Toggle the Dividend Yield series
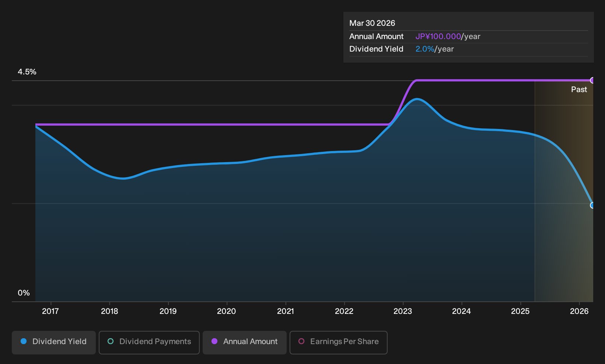 pos(54,342)
